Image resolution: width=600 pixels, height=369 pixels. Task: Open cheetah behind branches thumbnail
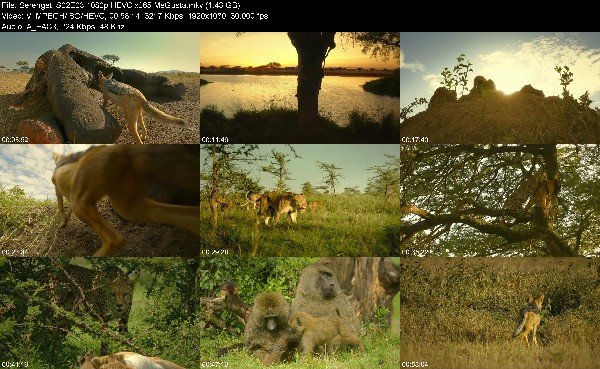(x=99, y=313)
